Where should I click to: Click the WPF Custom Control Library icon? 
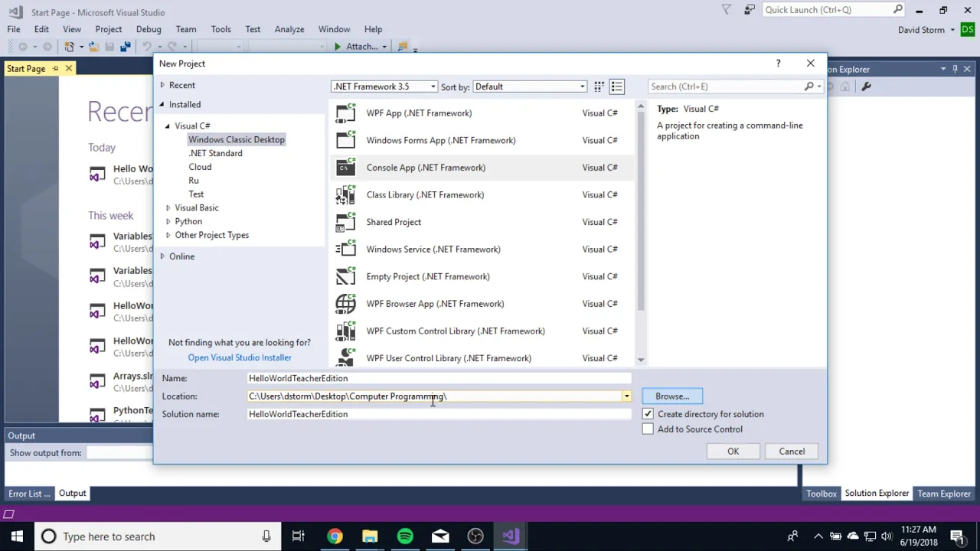pos(345,331)
